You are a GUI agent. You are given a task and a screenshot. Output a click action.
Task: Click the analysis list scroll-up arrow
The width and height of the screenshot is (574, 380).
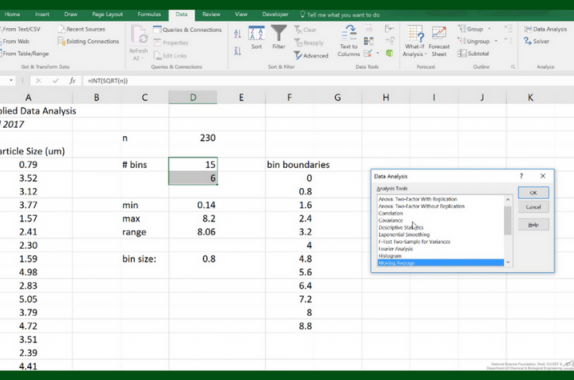[x=508, y=200]
